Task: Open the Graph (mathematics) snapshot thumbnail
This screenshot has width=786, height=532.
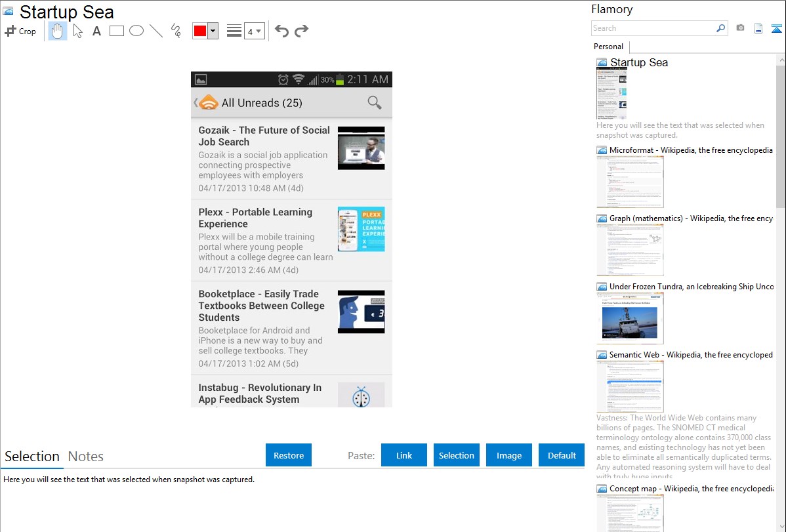Action: [630, 250]
